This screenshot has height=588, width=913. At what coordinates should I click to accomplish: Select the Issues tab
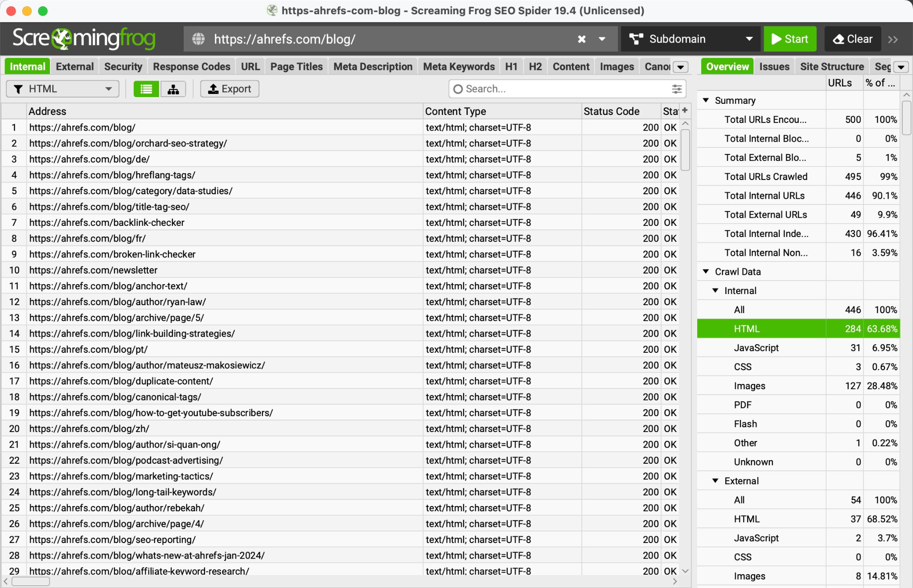[x=773, y=66]
